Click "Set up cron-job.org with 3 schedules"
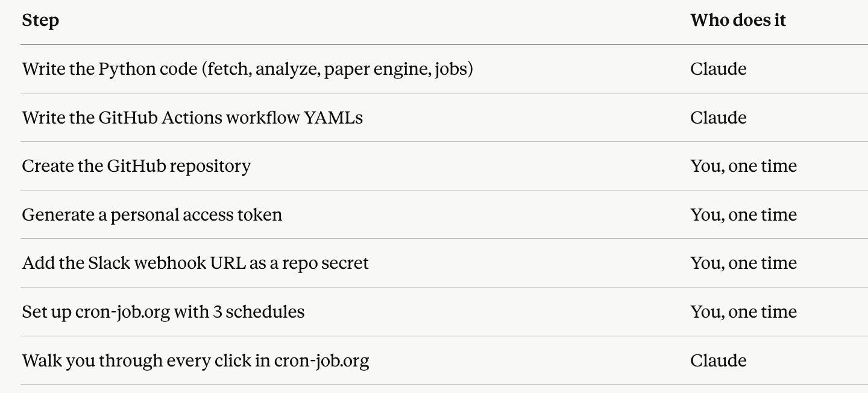This screenshot has height=393, width=868. pos(163,312)
